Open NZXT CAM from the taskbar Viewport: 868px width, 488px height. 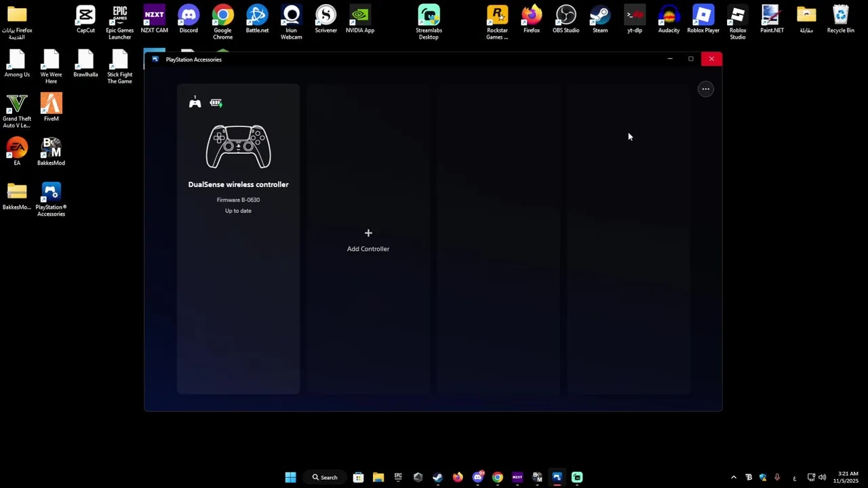[517, 477]
